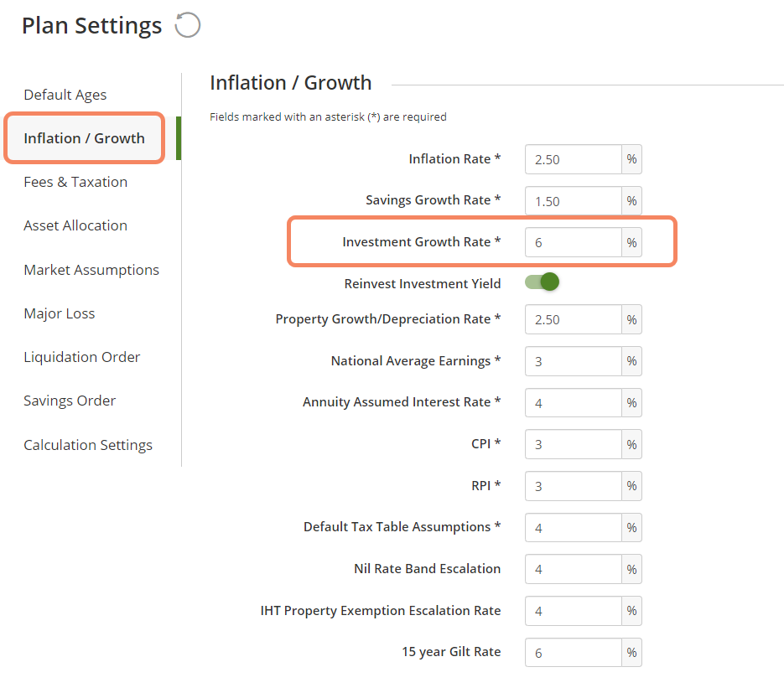Image resolution: width=784 pixels, height=693 pixels.
Task: Focus the Savings Growth Rate field
Action: [573, 201]
